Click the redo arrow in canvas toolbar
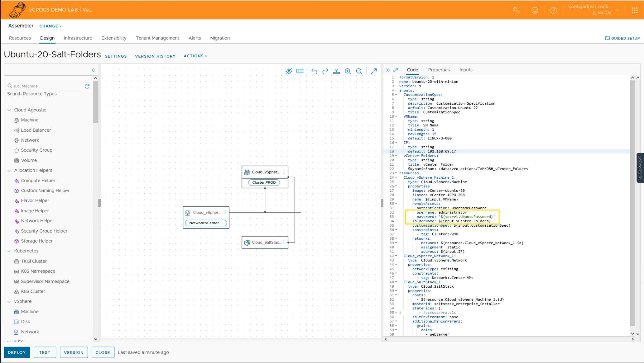 (x=325, y=71)
